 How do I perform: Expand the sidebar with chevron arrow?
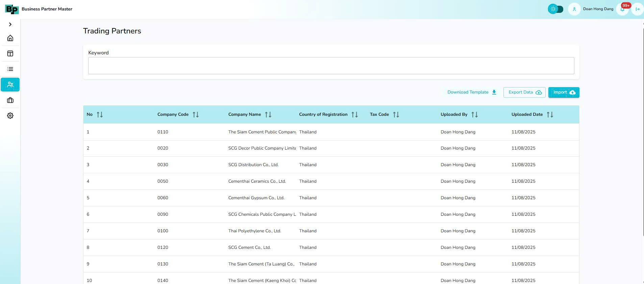[10, 24]
